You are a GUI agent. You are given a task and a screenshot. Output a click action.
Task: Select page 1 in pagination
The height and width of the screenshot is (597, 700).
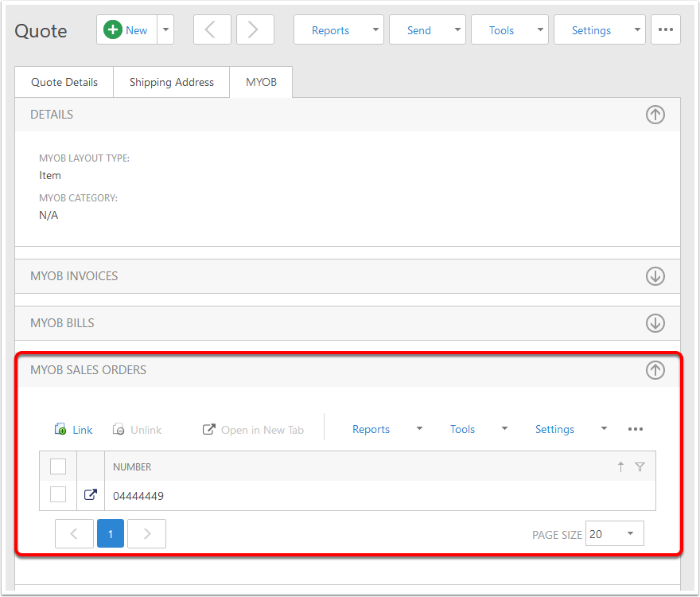point(111,533)
